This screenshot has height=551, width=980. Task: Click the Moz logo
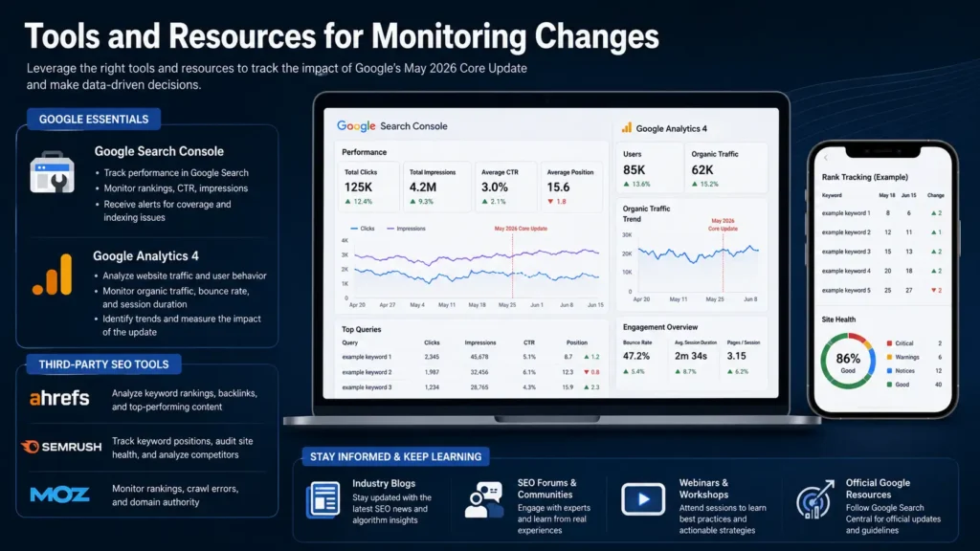pos(59,495)
